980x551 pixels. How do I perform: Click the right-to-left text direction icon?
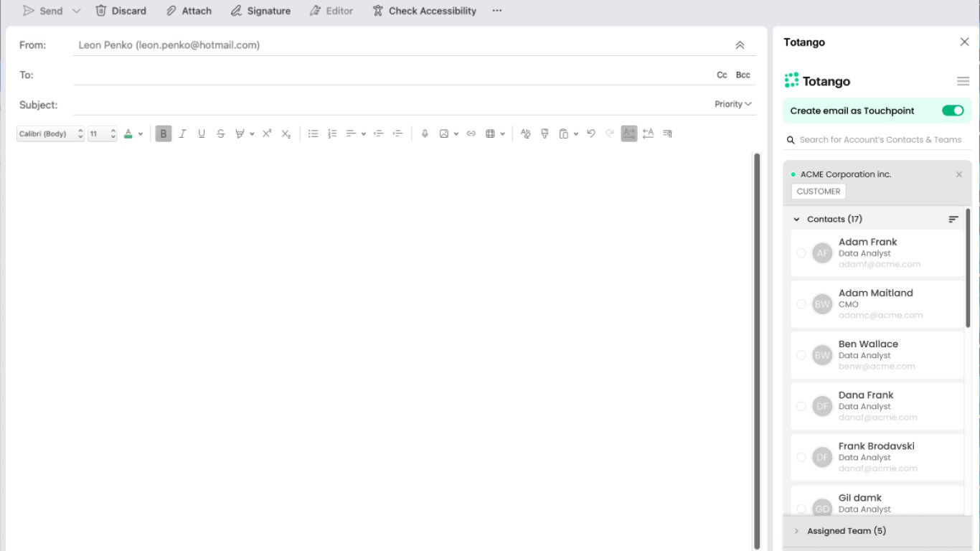point(649,133)
